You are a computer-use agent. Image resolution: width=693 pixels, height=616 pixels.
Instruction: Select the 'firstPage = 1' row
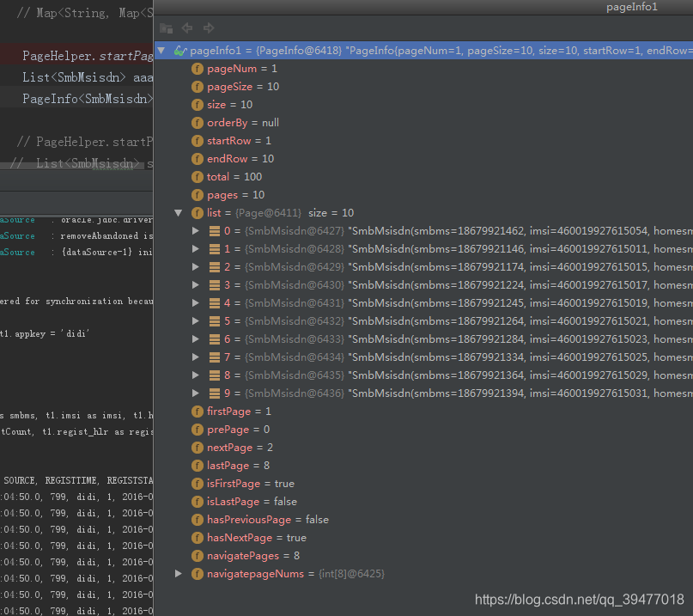[423, 412]
